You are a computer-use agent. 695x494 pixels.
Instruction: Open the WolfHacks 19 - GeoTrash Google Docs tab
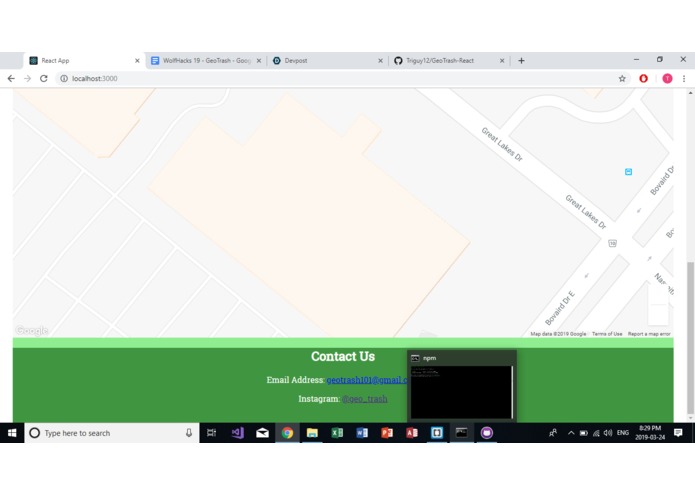206,61
